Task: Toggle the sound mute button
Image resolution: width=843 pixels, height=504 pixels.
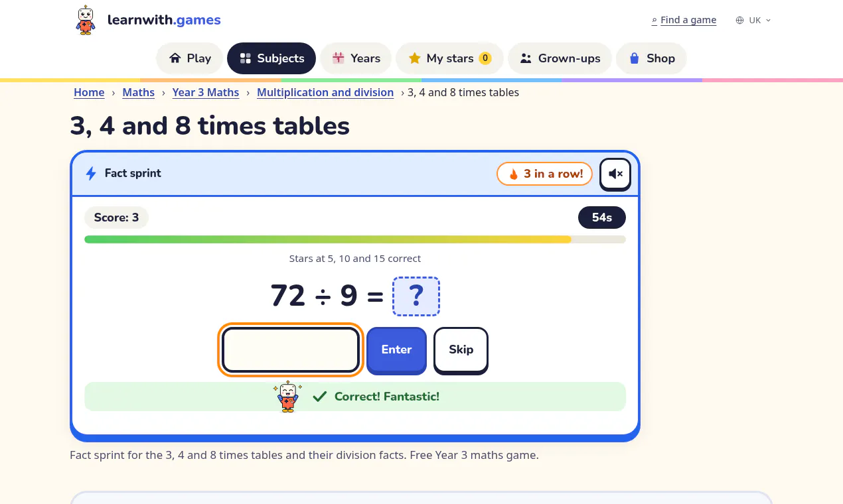Action: (615, 174)
